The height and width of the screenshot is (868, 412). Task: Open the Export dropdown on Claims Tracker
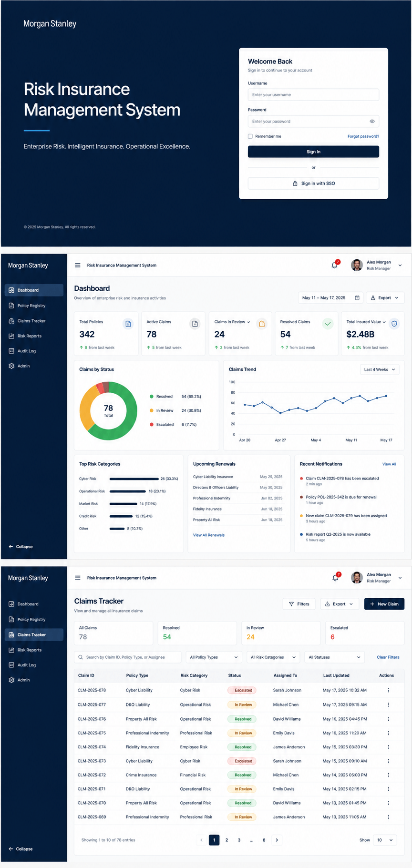pos(340,604)
